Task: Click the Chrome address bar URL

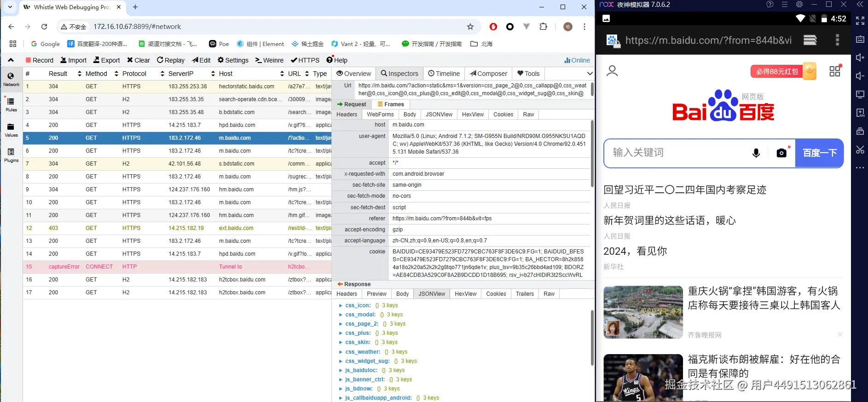Action: (x=137, y=27)
